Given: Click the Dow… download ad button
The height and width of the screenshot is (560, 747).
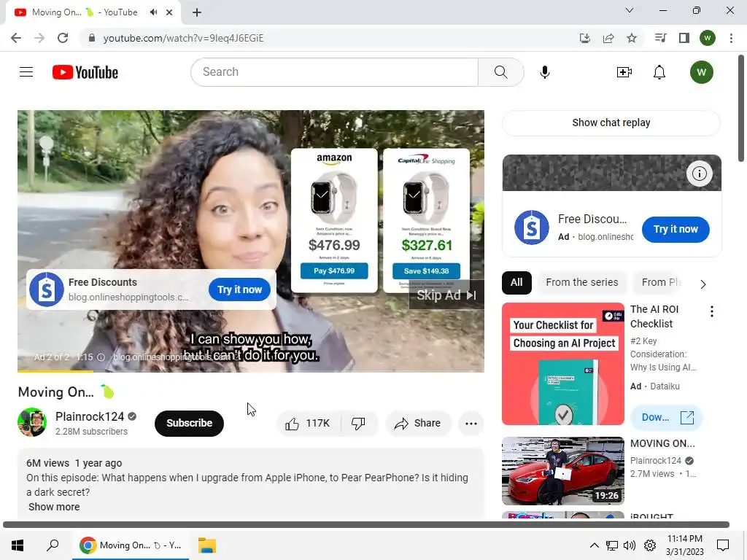Looking at the screenshot, I should (x=667, y=418).
